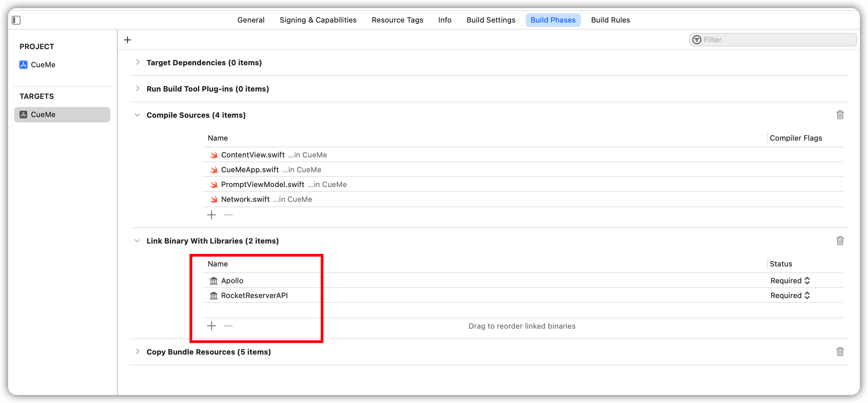Select the PromptViewModel.swift source row
Viewport: 868px width, 403px height.
(522, 185)
